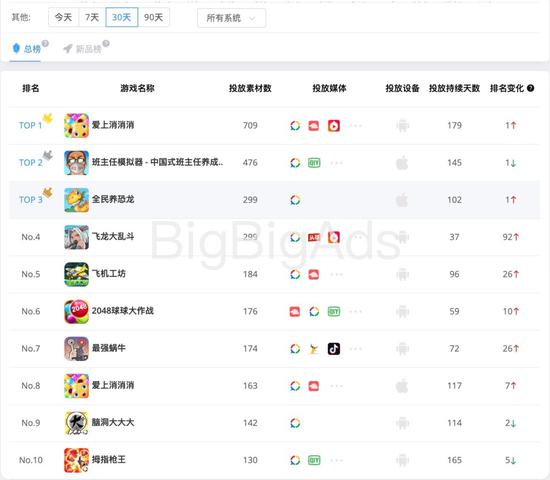Expand more media dots in 爱上消消消 TOP 1 row

click(355, 125)
